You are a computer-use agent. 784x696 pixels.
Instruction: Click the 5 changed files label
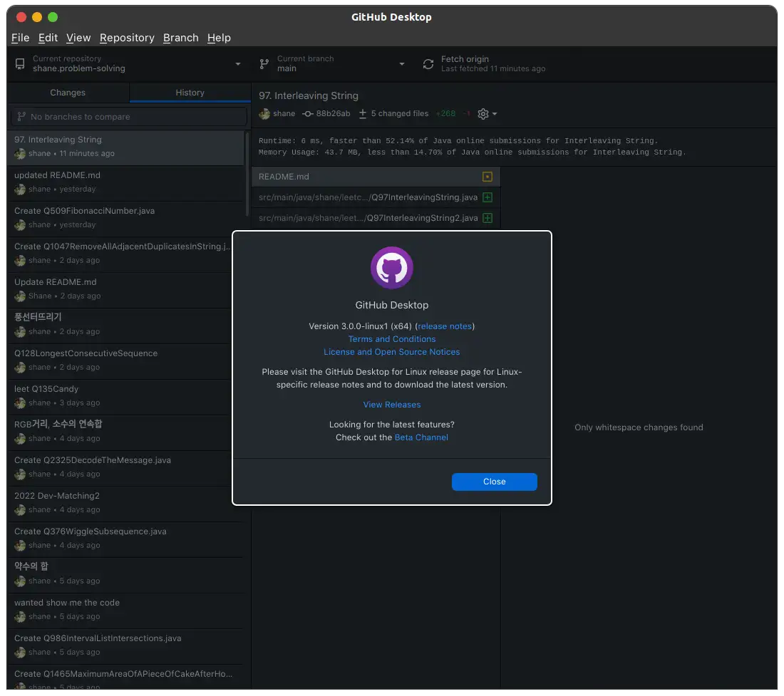click(400, 114)
